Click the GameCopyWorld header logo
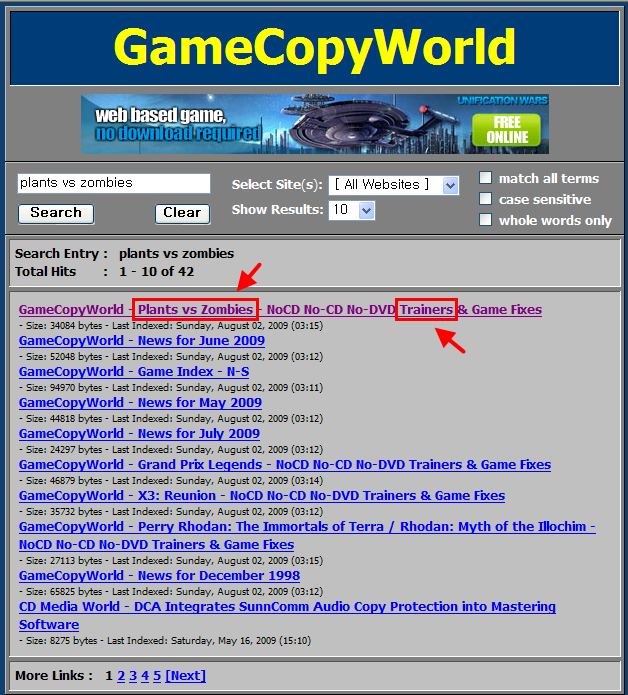 tap(315, 48)
